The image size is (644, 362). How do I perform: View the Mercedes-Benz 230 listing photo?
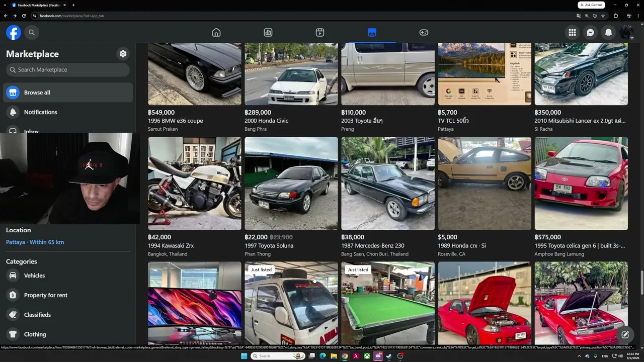pyautogui.click(x=388, y=184)
